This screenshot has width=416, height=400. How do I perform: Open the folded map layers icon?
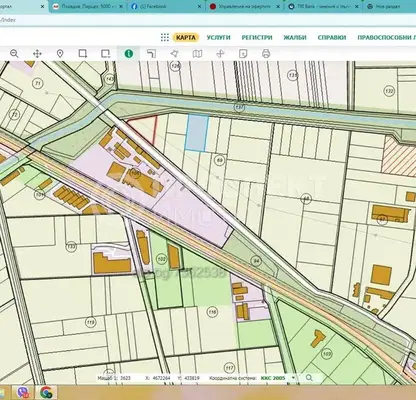(197, 54)
